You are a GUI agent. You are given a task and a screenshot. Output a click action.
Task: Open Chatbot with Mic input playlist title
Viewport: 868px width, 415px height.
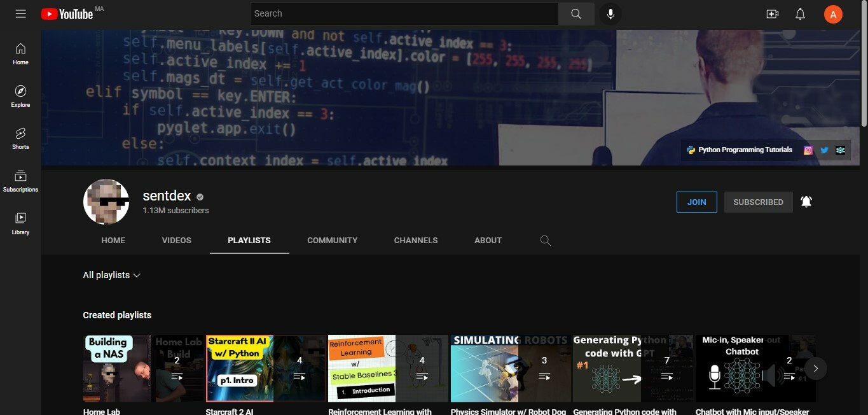tap(752, 411)
